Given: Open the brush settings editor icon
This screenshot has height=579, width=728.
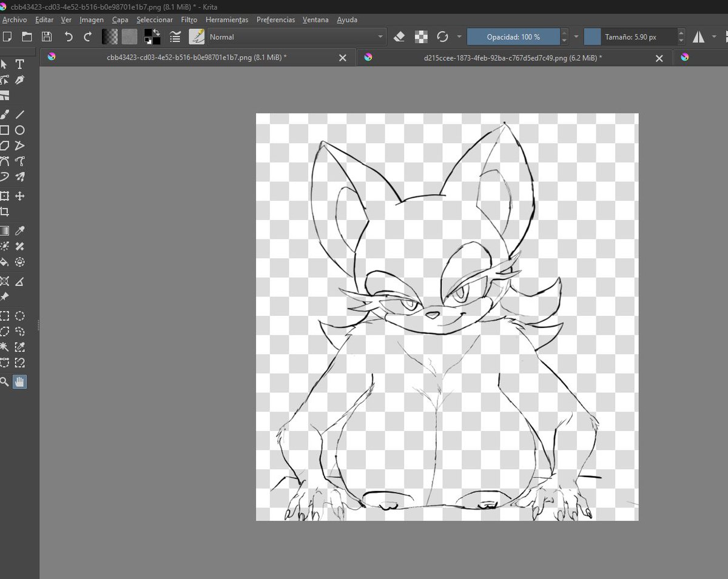Looking at the screenshot, I should [175, 36].
